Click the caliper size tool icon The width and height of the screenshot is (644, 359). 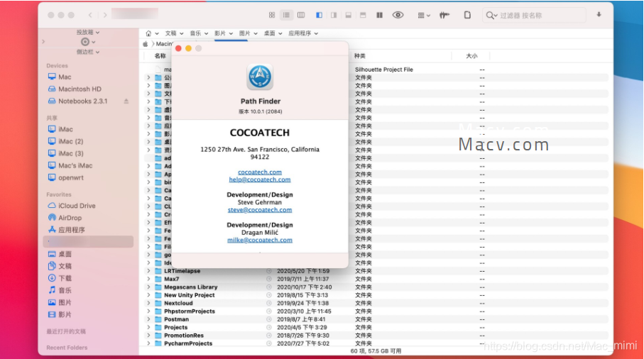tap(444, 15)
